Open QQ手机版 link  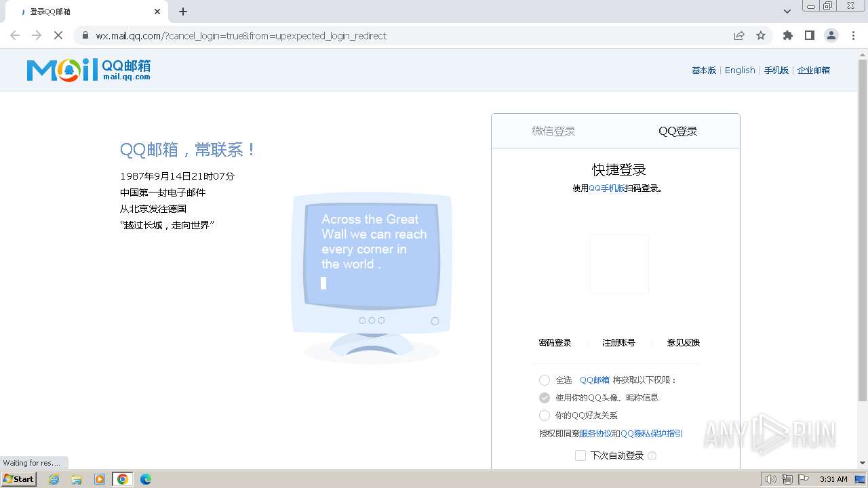tap(607, 188)
